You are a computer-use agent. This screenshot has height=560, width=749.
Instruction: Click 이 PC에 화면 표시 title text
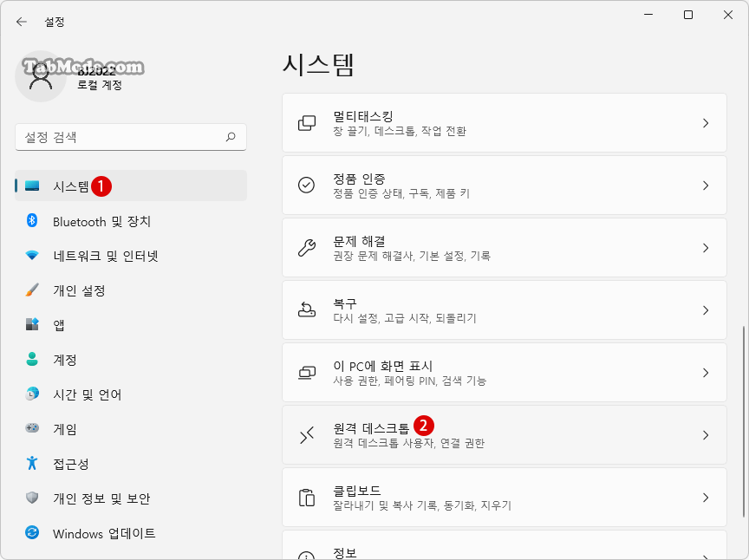(x=382, y=366)
